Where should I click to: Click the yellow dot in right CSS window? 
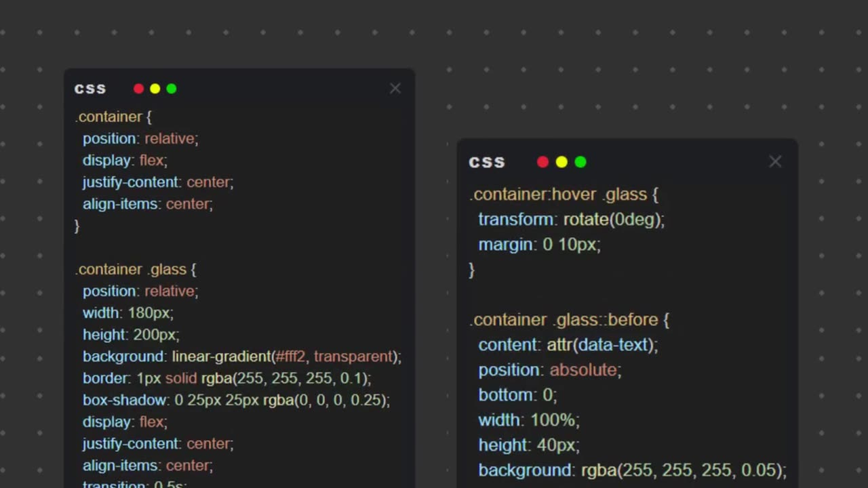pyautogui.click(x=561, y=162)
